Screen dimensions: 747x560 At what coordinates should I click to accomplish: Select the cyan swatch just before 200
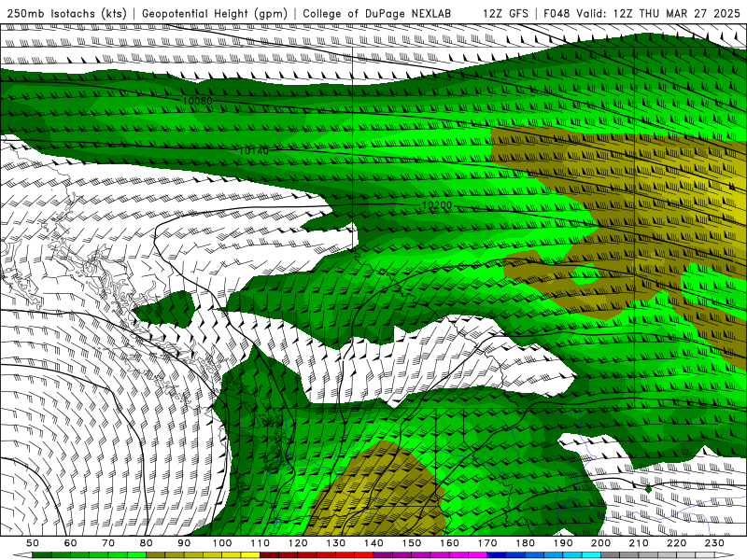click(591, 555)
